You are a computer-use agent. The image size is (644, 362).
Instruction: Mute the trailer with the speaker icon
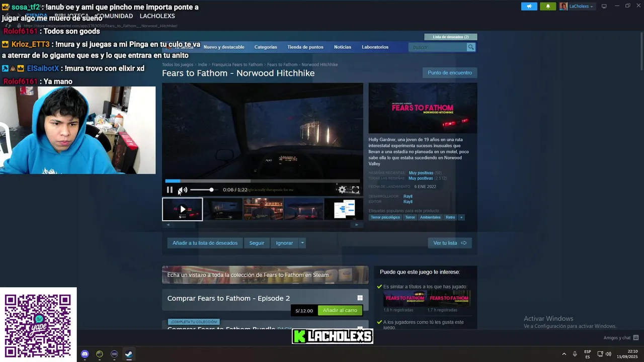click(x=183, y=190)
